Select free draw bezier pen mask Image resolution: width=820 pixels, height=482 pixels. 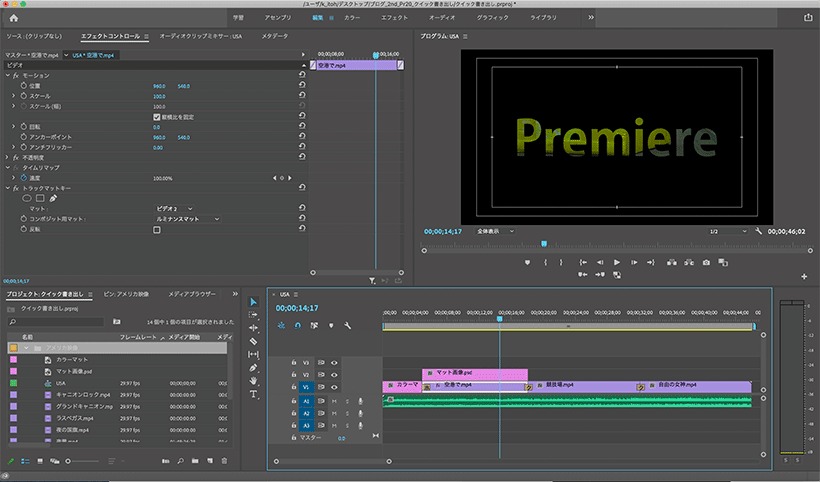click(53, 198)
